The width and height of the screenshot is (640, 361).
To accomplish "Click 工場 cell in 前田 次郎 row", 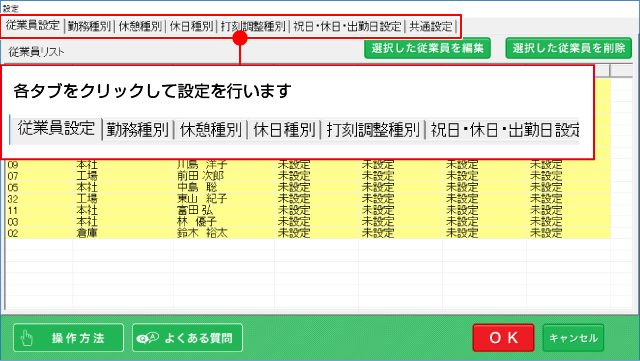I will [87, 176].
